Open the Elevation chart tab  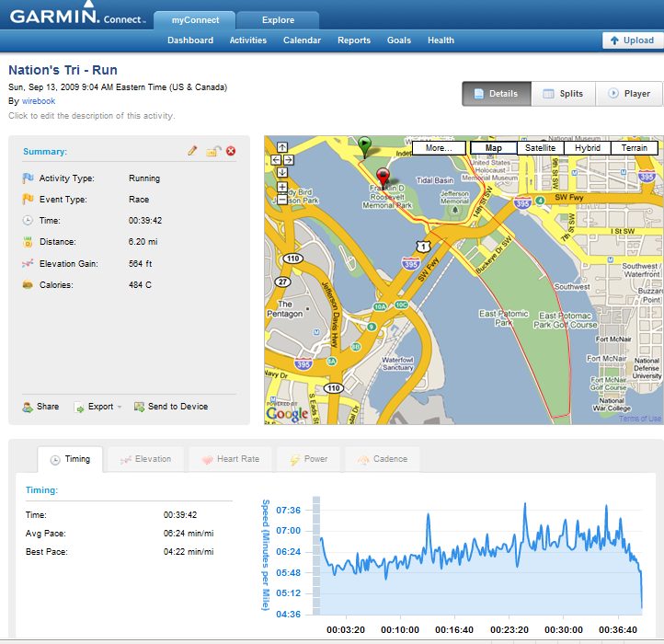(145, 459)
